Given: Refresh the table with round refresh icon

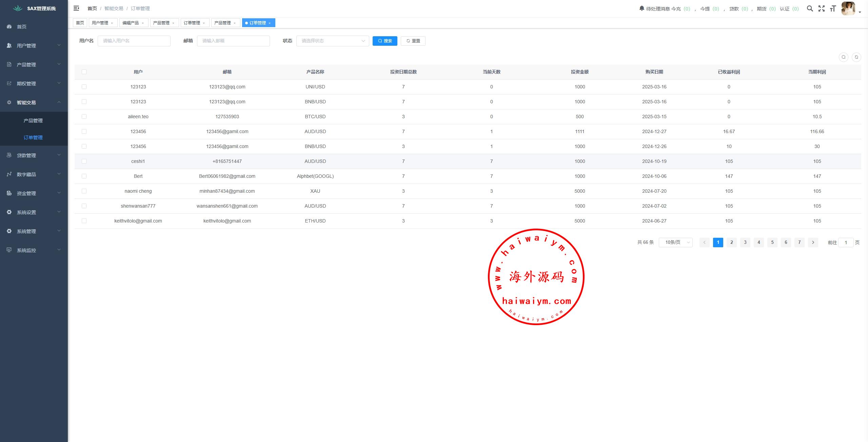Looking at the screenshot, I should 856,57.
